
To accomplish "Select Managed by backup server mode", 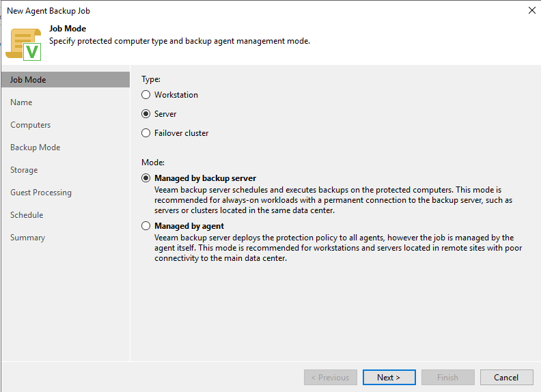I will coord(145,178).
